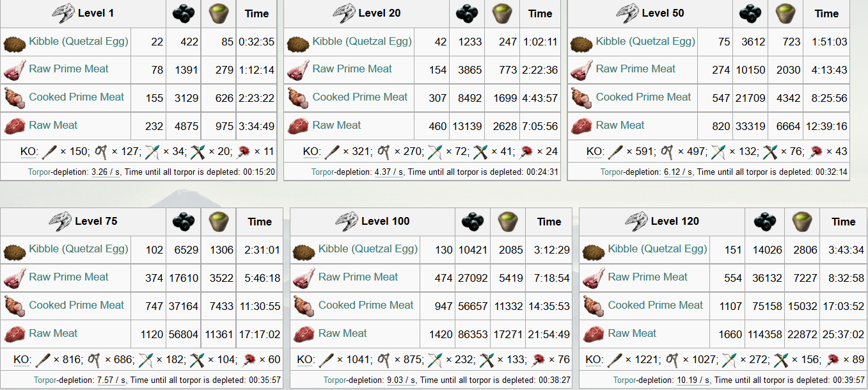Click tranq dart icon in Level 100 KO row
The image size is (868, 390).
click(x=487, y=360)
